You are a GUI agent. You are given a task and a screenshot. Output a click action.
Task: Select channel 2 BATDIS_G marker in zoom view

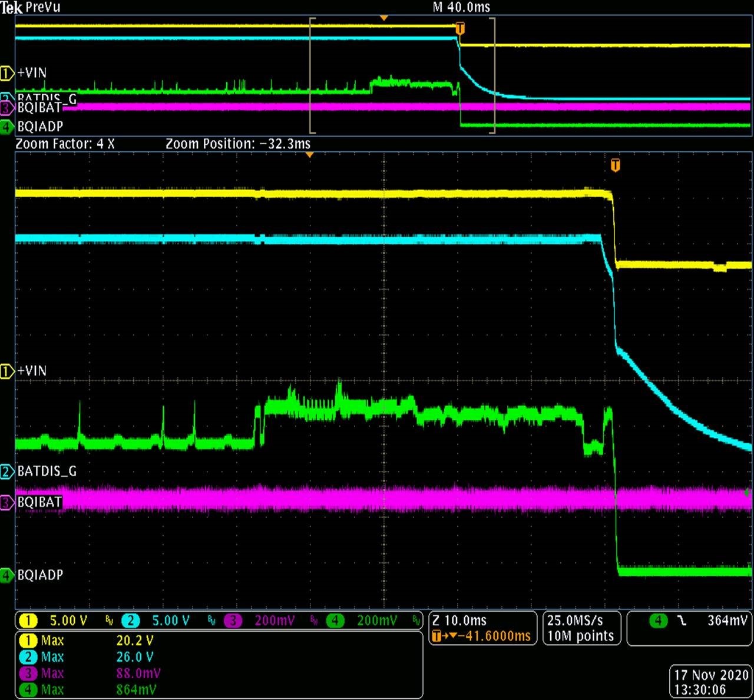(7, 471)
